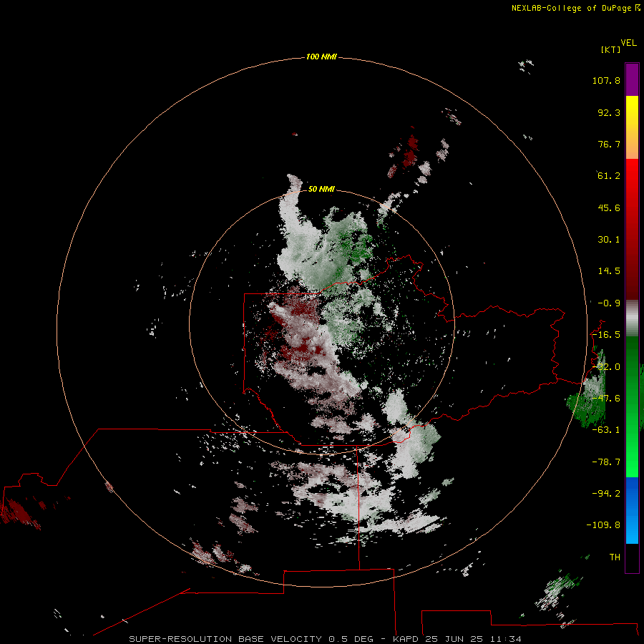Image resolution: width=644 pixels, height=644 pixels.
Task: Click the -47.6 scale value
Action: click(606, 399)
